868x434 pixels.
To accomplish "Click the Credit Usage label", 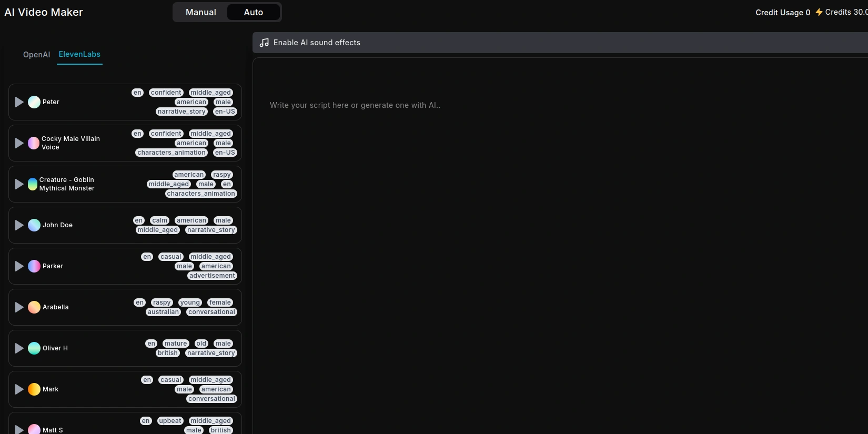I will pyautogui.click(x=782, y=13).
